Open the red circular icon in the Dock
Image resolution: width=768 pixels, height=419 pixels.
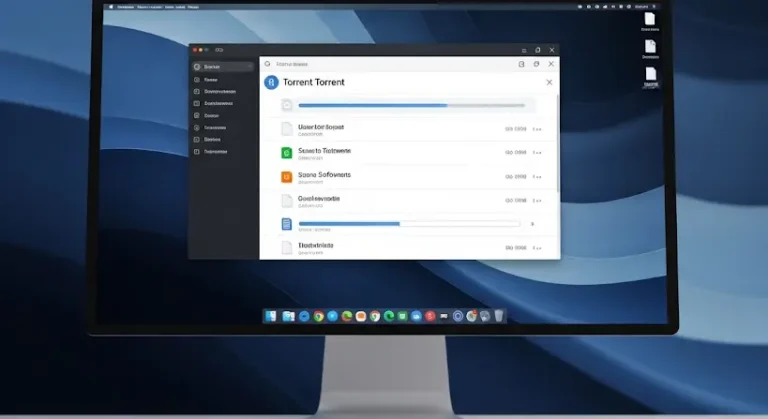tap(430, 317)
